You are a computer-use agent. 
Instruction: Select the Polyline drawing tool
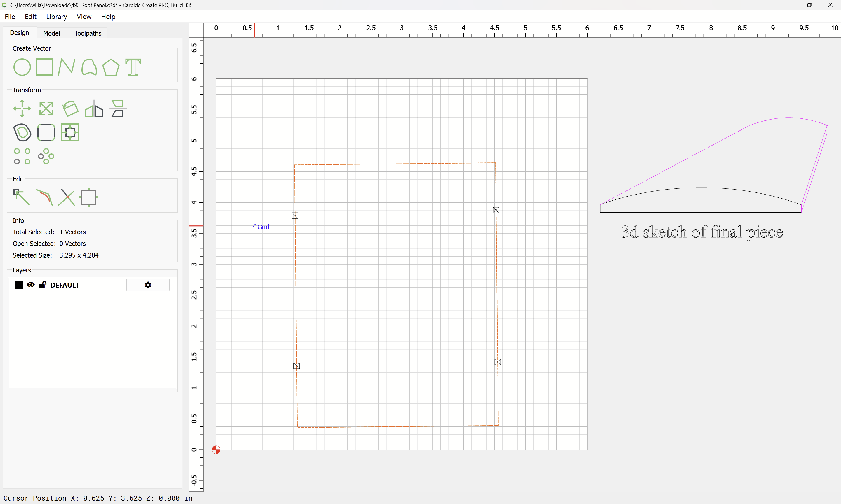[66, 67]
